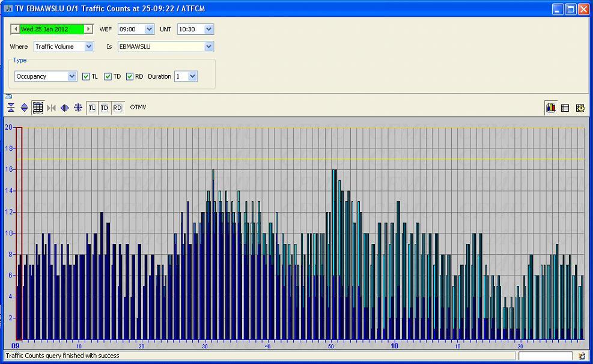Screen dimensions: 593x364
Task: Click the status bar icon at bottom right
Action: pyautogui.click(x=582, y=356)
